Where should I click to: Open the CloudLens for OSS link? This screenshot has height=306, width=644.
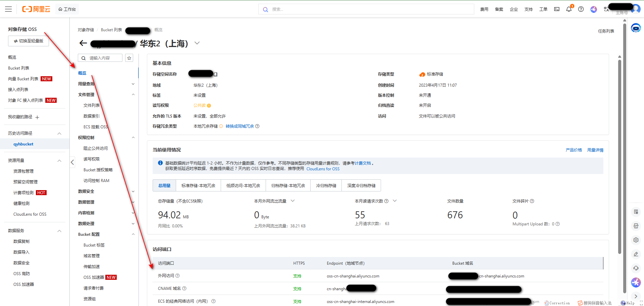(323, 169)
